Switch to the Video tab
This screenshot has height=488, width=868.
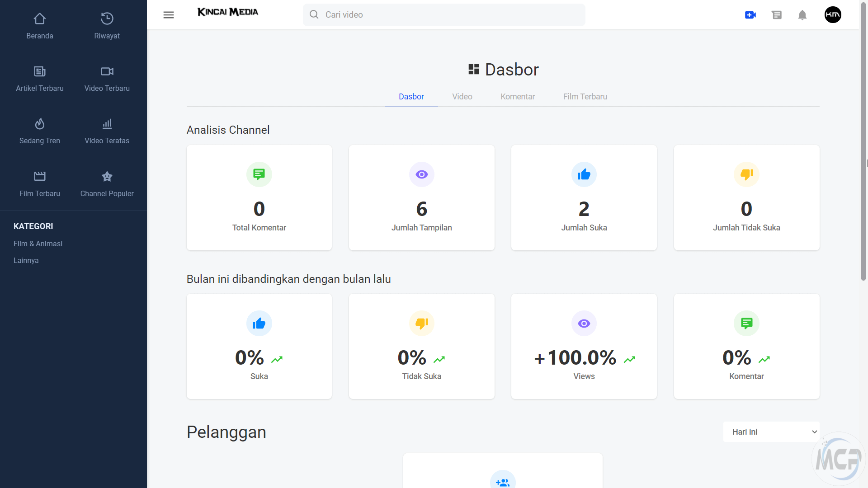point(462,97)
